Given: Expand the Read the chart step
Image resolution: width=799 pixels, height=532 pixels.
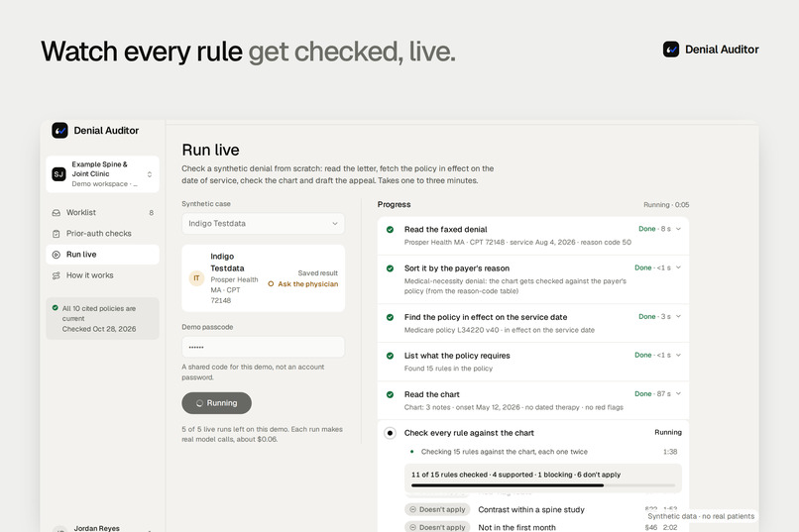Looking at the screenshot, I should pyautogui.click(x=678, y=394).
